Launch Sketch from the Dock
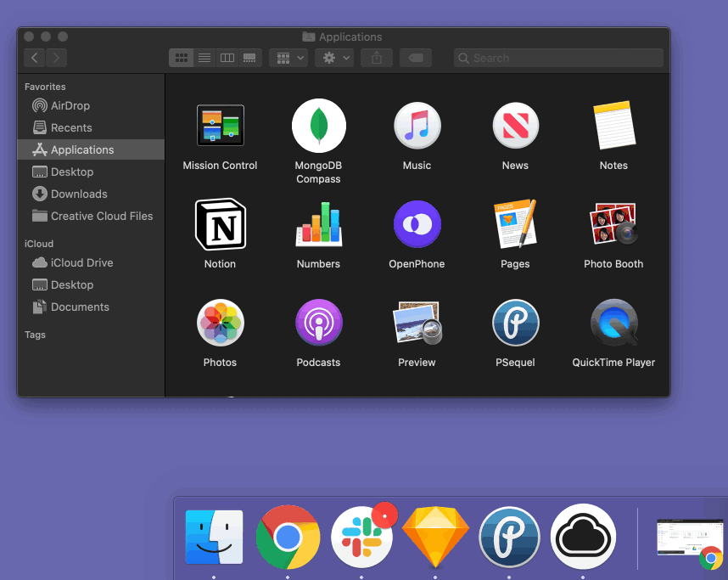Image resolution: width=728 pixels, height=580 pixels. [435, 538]
